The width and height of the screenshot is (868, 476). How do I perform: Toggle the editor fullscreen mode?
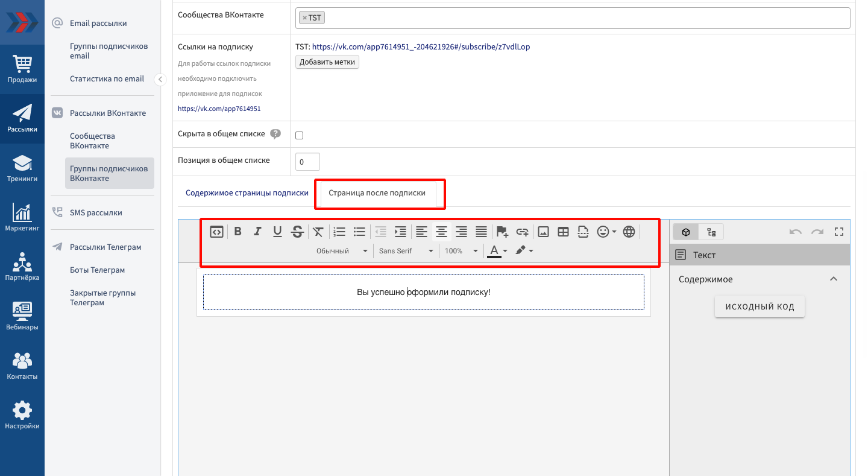click(x=838, y=232)
